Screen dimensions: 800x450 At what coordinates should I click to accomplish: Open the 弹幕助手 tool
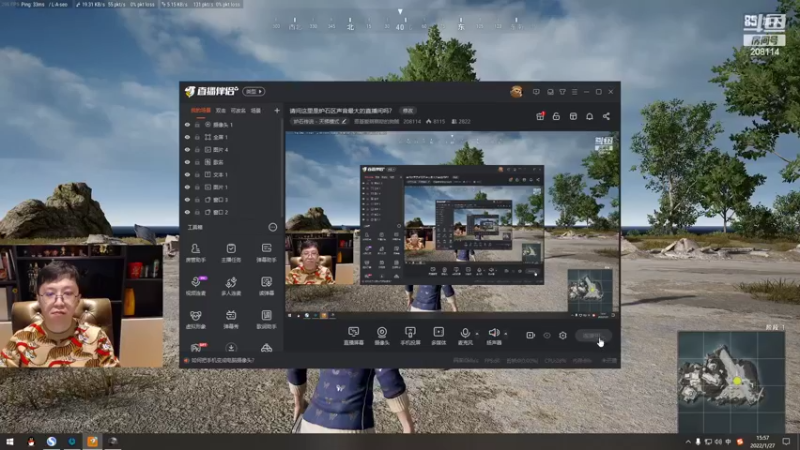pyautogui.click(x=266, y=253)
